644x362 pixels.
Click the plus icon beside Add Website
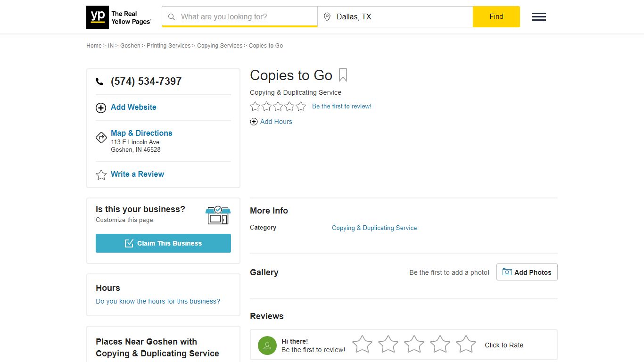click(x=101, y=108)
